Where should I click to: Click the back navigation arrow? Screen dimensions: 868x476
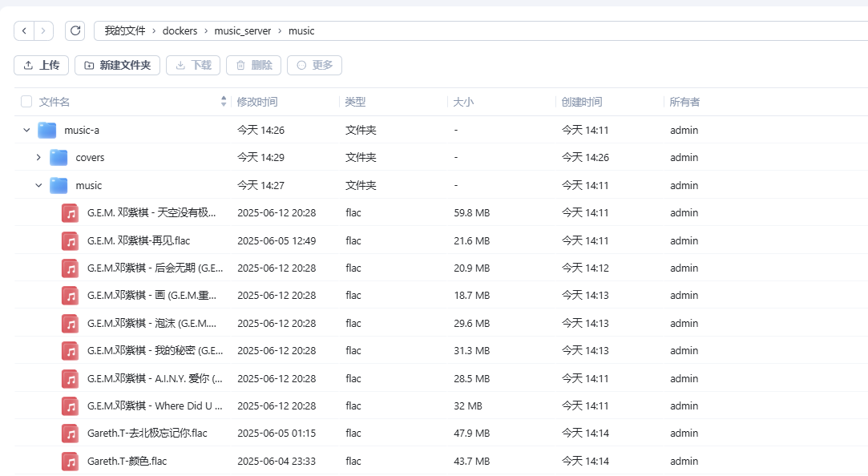point(24,30)
